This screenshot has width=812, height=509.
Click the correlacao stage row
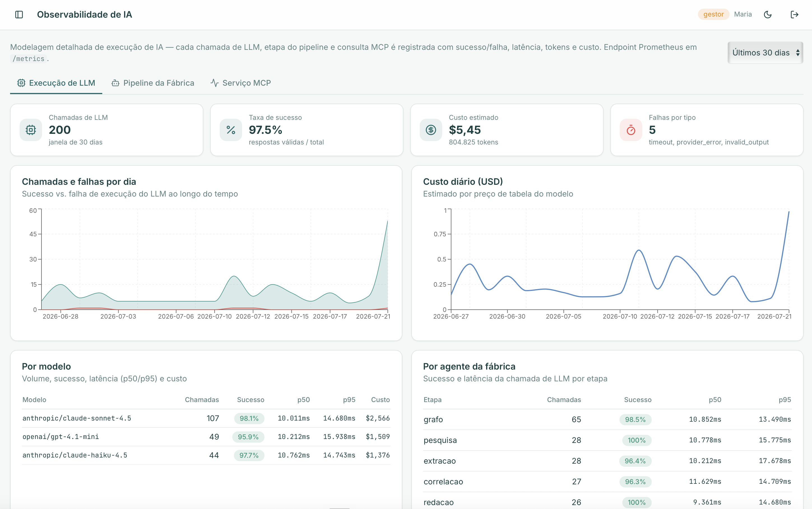pos(607,482)
